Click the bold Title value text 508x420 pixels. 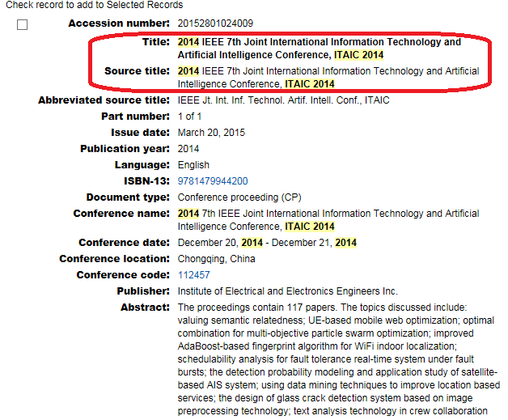tap(320, 49)
